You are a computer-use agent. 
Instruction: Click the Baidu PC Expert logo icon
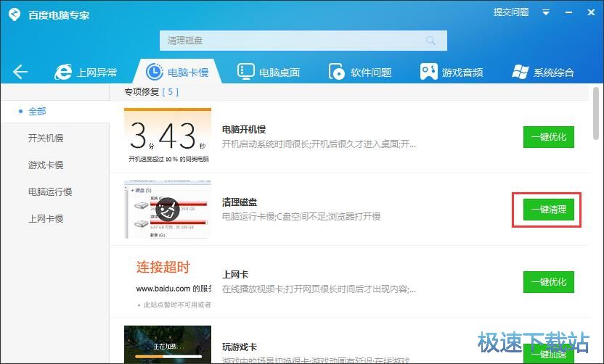(x=15, y=15)
